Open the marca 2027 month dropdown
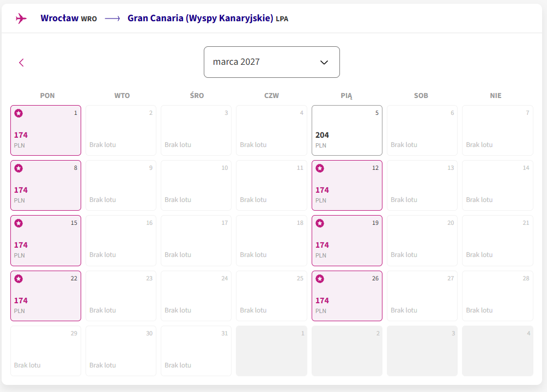Screen dimensions: 547x392 [272, 62]
